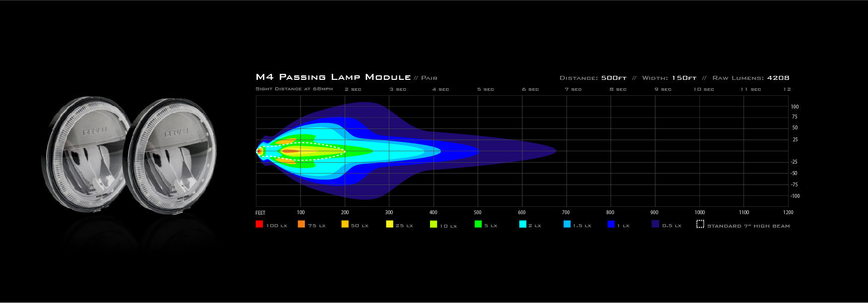Click the dark navy 0.5 lx swatch
Viewport: 868px width, 303px height.
[x=655, y=224]
